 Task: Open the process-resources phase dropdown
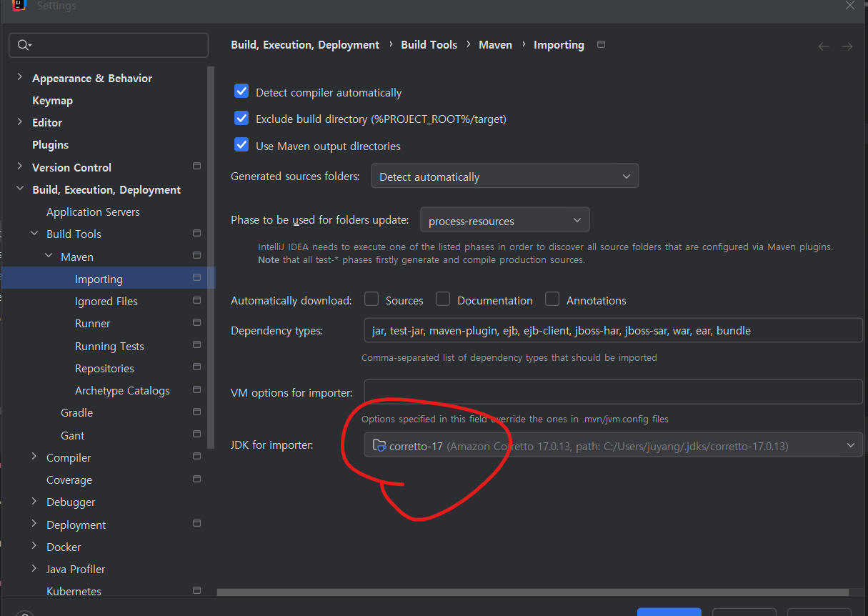click(x=505, y=220)
